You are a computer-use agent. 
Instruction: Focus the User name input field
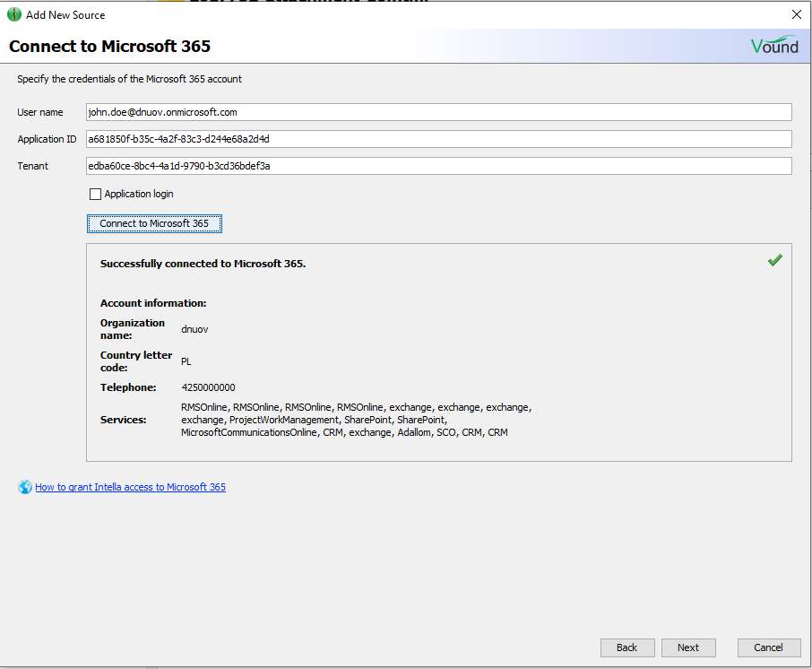point(438,112)
